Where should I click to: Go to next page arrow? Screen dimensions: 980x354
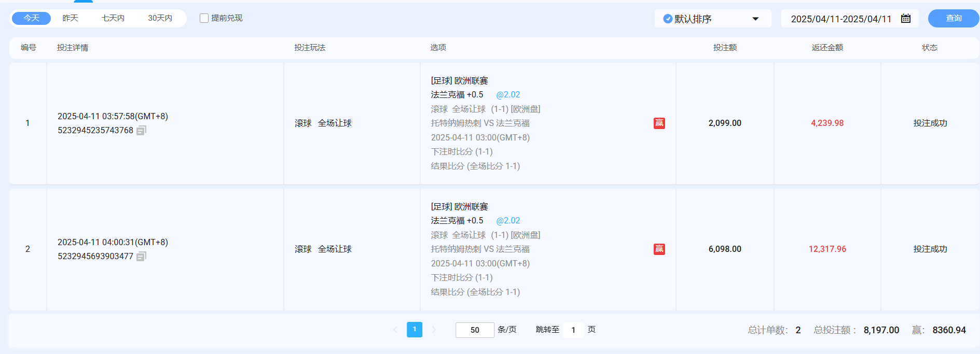(x=434, y=330)
